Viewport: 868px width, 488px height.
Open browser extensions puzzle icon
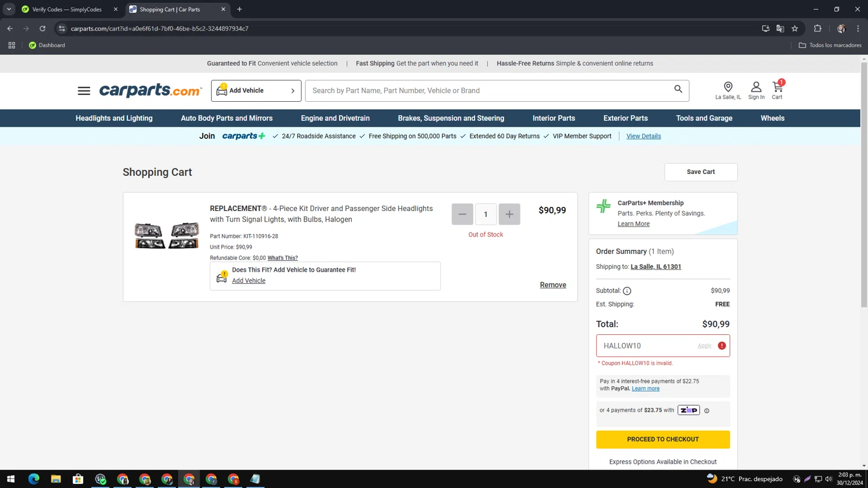pos(818,28)
